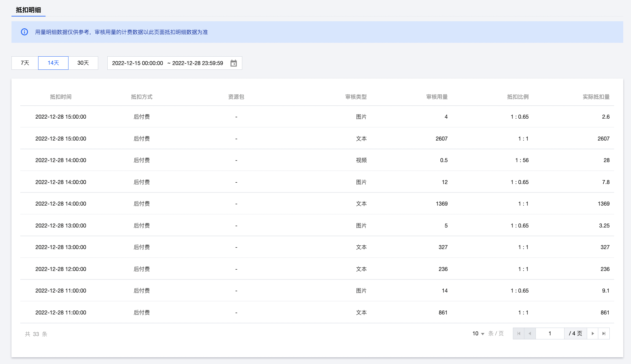This screenshot has height=364, width=631.
Task: Click the 实际抵扣量 value 28
Action: pyautogui.click(x=607, y=160)
